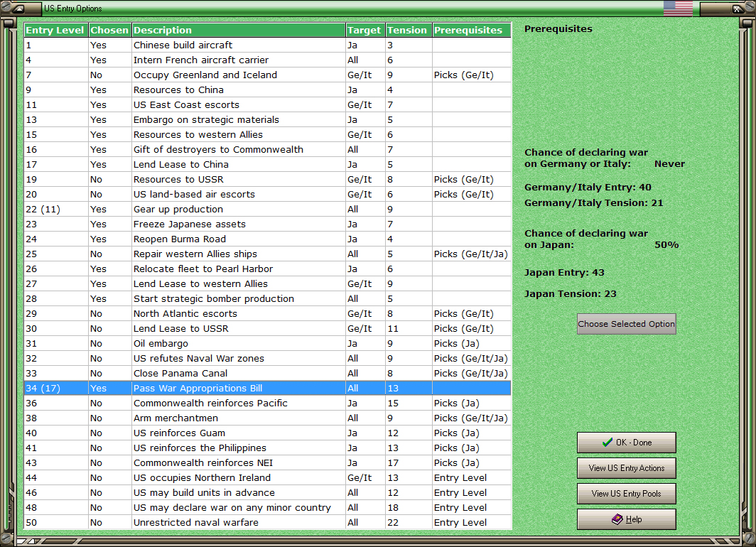Select US refutes Naval War zones
Screen dimensions: 756x547
coord(268,359)
